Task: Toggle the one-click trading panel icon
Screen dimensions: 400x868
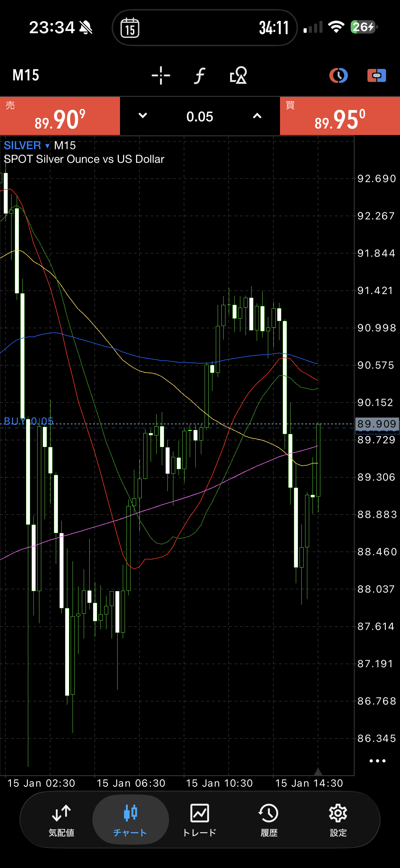Action: [376, 75]
